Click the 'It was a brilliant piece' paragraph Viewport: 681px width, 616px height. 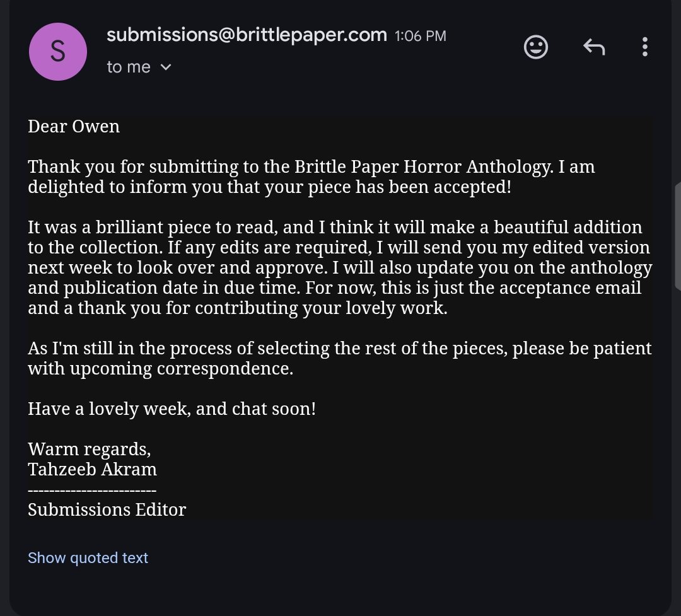[340, 267]
